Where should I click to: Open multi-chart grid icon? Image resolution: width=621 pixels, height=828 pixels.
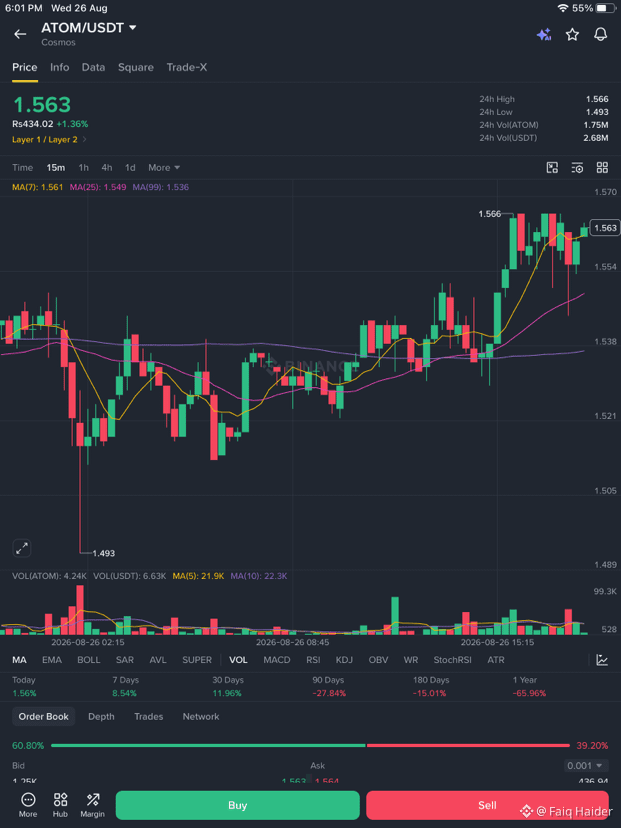602,168
